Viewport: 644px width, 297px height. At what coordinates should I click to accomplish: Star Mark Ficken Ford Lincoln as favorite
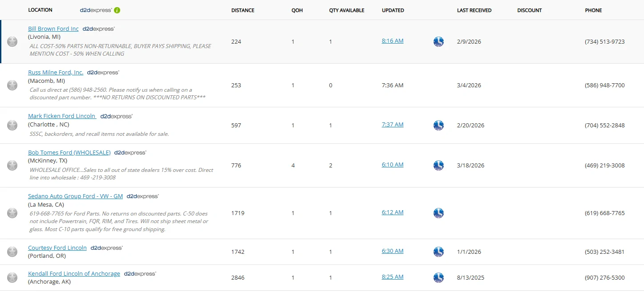click(x=12, y=126)
